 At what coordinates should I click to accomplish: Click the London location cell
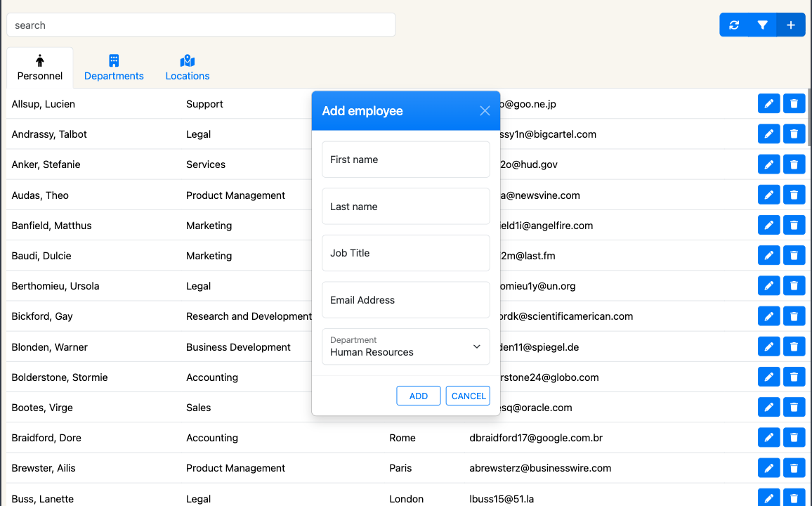(x=407, y=499)
